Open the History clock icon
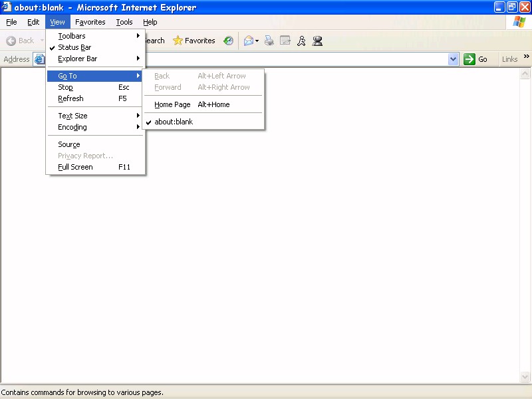The image size is (532, 399). pos(228,41)
